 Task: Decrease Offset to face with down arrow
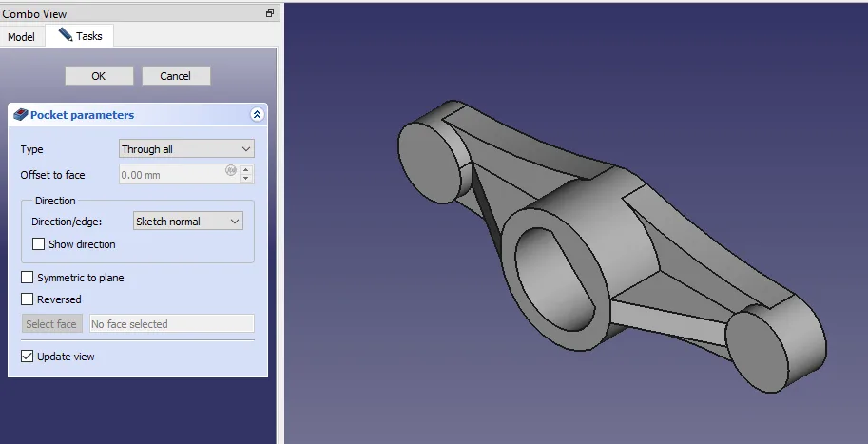click(x=246, y=179)
